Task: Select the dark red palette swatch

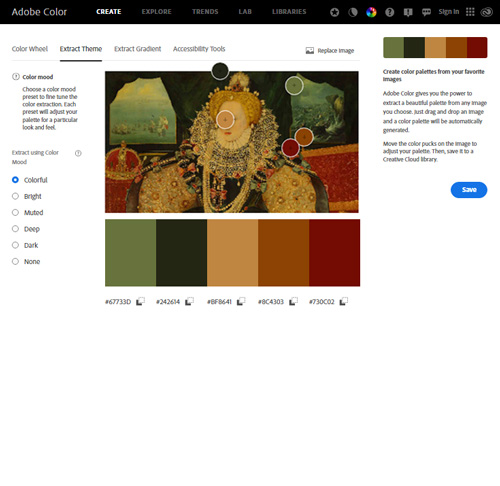Action: click(334, 253)
